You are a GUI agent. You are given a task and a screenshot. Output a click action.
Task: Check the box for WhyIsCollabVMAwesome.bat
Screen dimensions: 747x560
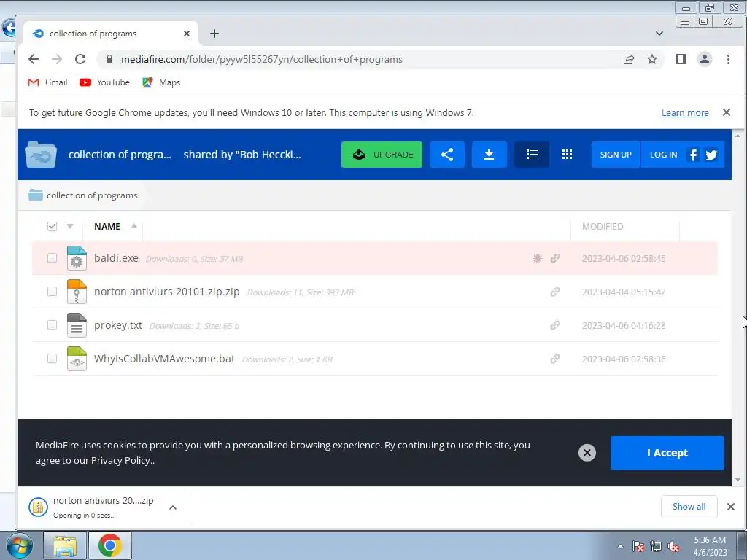click(x=52, y=359)
